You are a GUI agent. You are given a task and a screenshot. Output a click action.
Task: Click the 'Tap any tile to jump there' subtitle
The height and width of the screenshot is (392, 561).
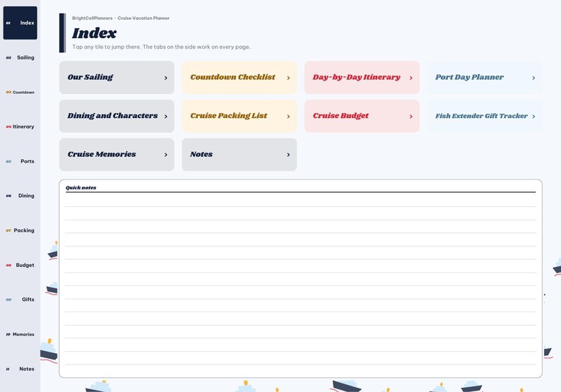coord(161,47)
